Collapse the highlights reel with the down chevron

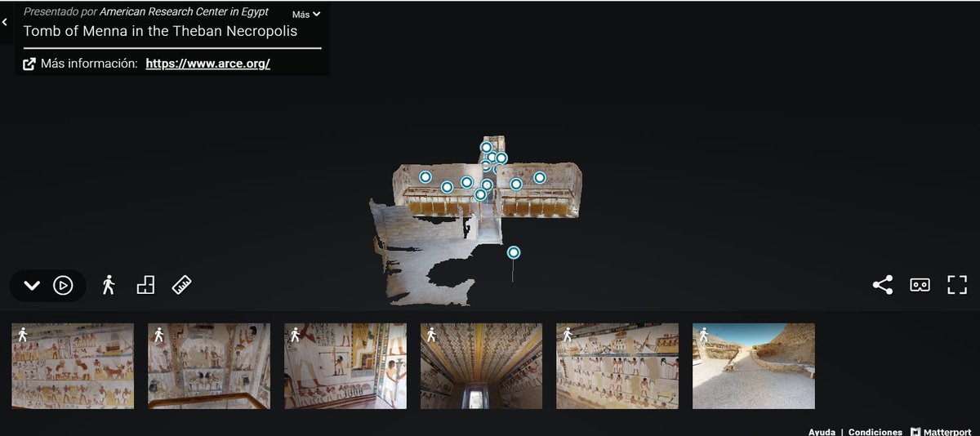[x=32, y=286]
